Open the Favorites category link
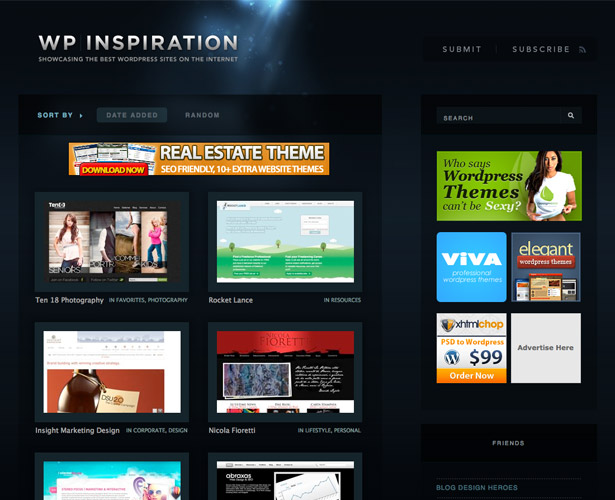 pyautogui.click(x=130, y=300)
